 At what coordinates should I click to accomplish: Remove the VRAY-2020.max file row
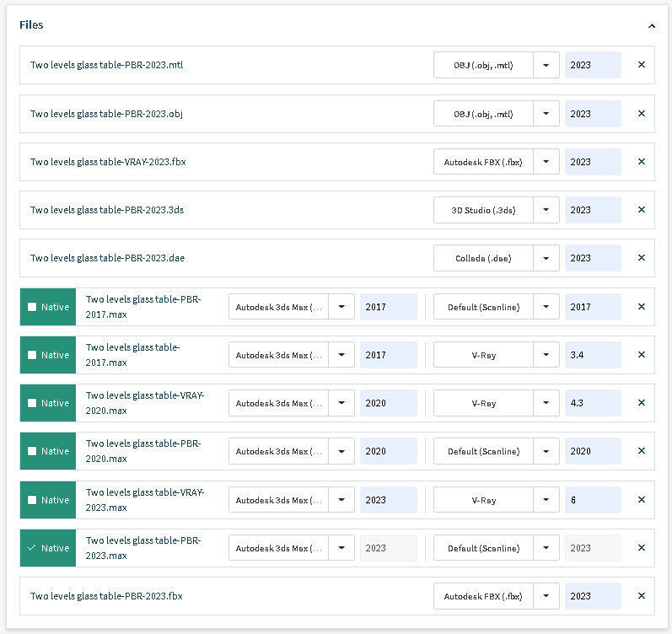642,403
